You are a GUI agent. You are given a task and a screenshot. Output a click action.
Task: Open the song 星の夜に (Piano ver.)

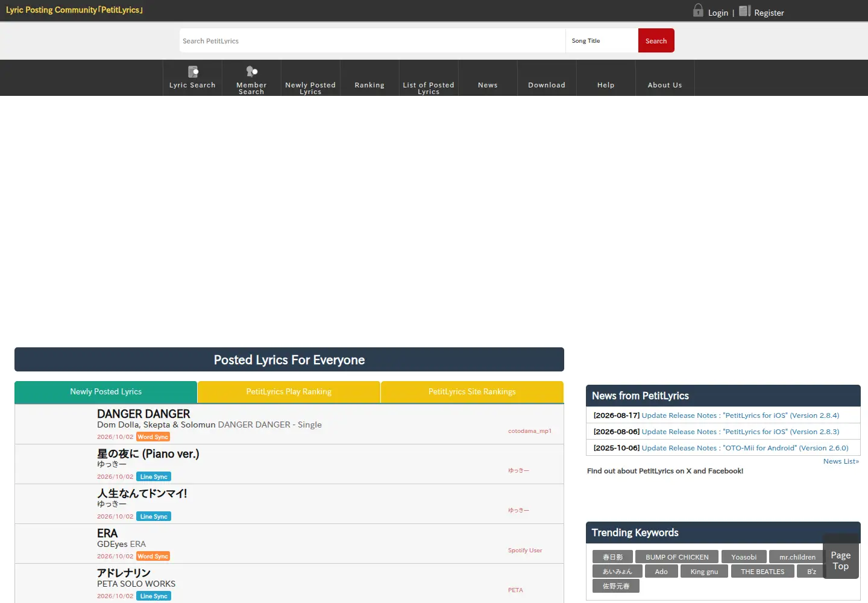(148, 453)
